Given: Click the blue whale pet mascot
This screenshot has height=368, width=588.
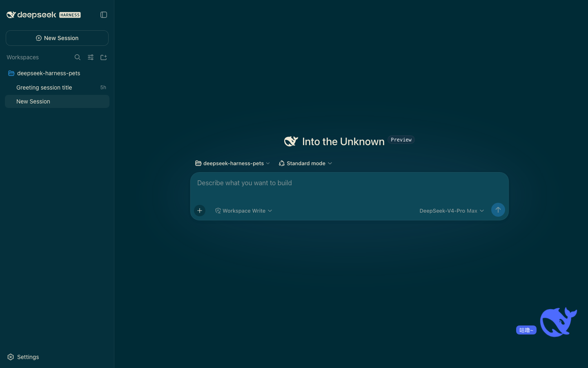Looking at the screenshot, I should point(558,322).
